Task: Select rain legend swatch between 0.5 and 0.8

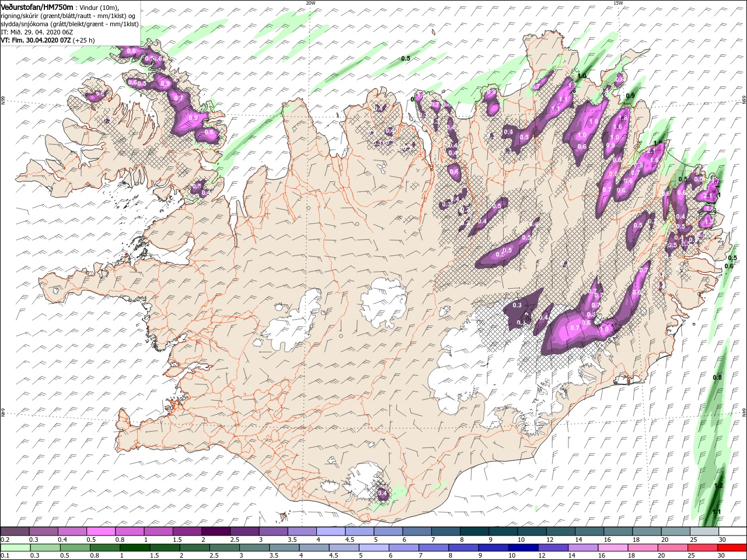Action: click(x=75, y=548)
